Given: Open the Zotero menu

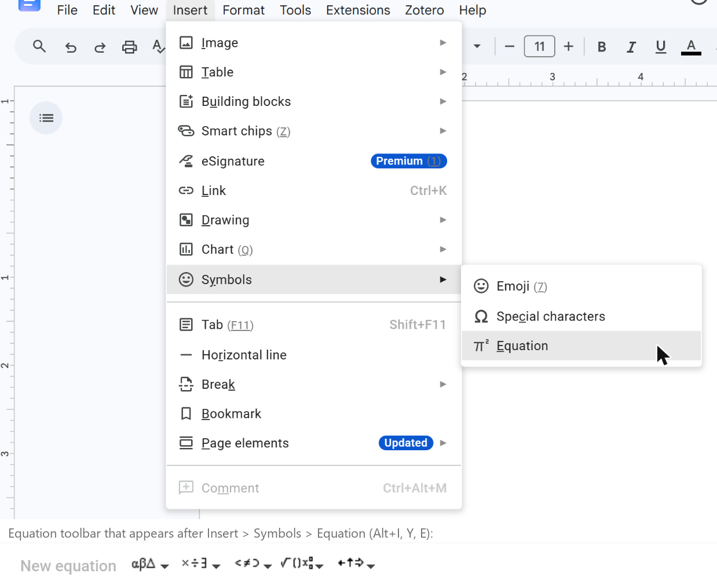Looking at the screenshot, I should [x=425, y=10].
